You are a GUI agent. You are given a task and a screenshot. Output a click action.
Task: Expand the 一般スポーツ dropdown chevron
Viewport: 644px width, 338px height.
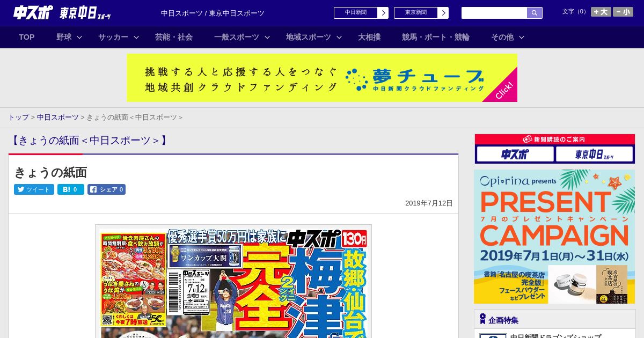(267, 37)
